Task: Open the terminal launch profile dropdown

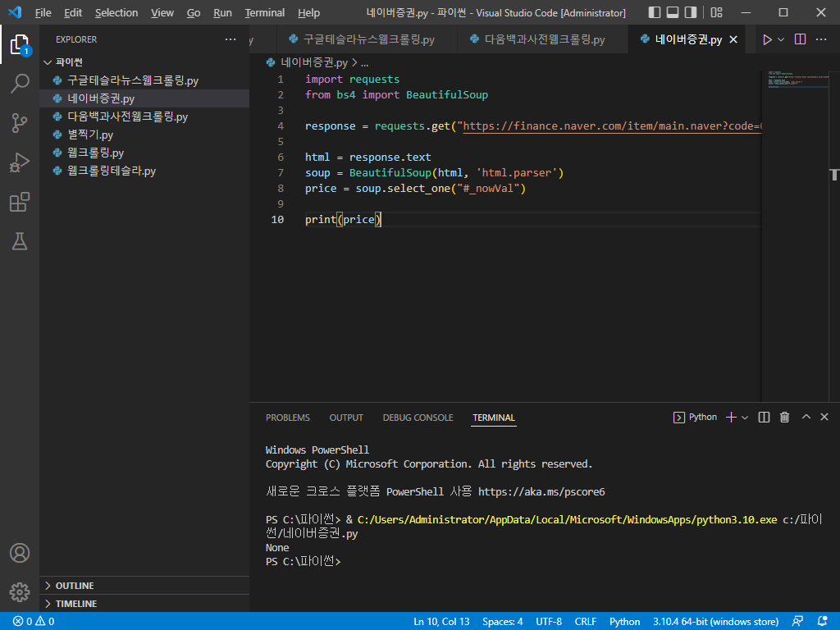Action: point(745,418)
